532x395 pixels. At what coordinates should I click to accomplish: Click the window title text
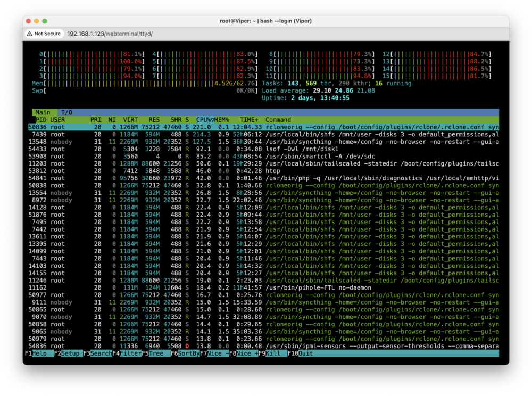point(265,21)
